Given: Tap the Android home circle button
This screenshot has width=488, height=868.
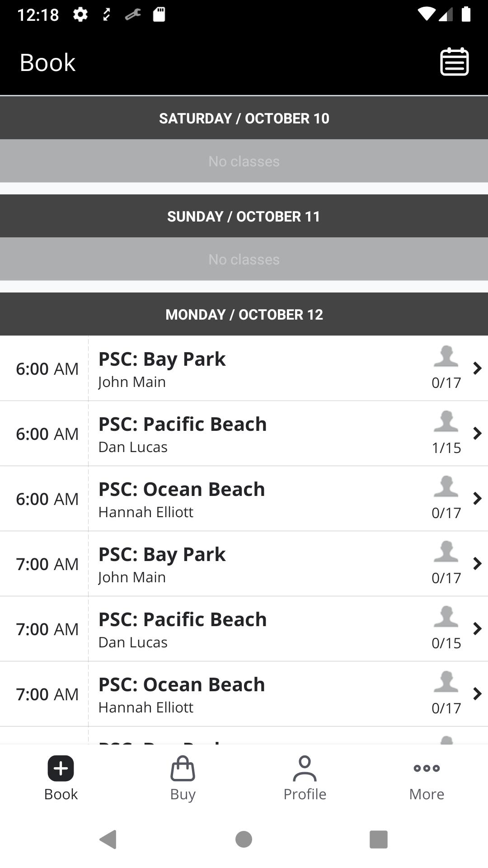Looking at the screenshot, I should [x=244, y=840].
